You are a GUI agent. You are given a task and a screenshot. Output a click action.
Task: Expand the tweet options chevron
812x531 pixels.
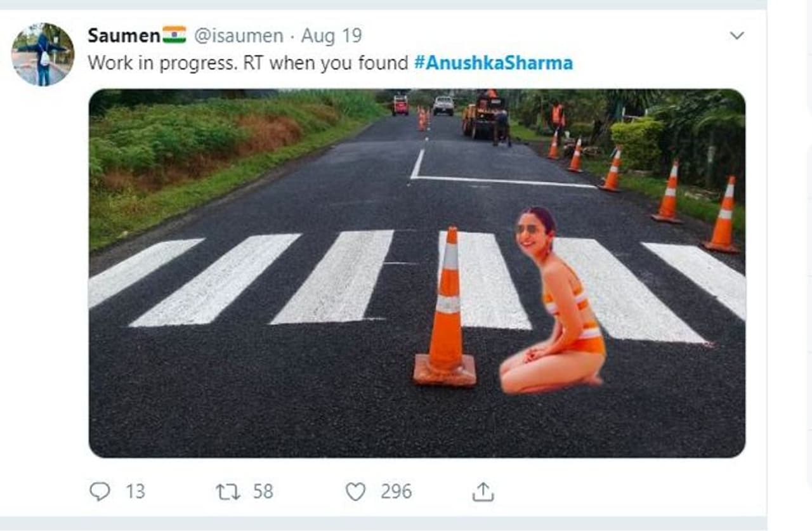pos(737,36)
